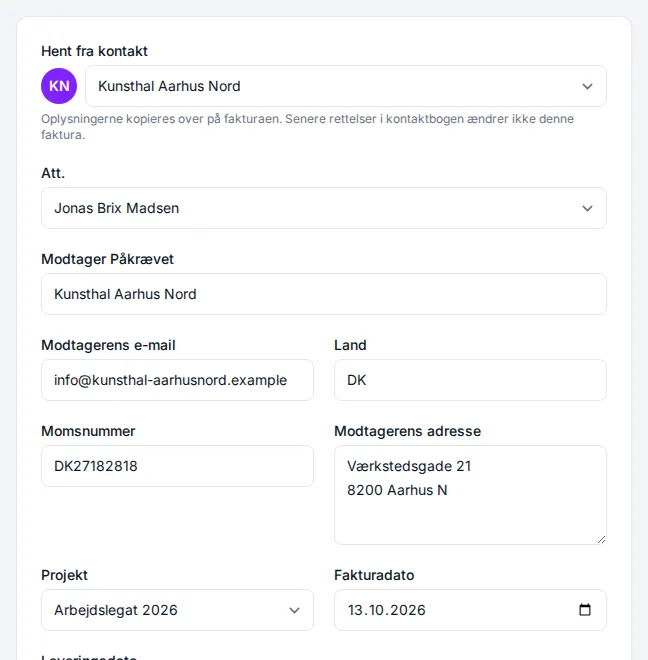
Task: Click the address textarea resize handle
Action: [x=601, y=540]
